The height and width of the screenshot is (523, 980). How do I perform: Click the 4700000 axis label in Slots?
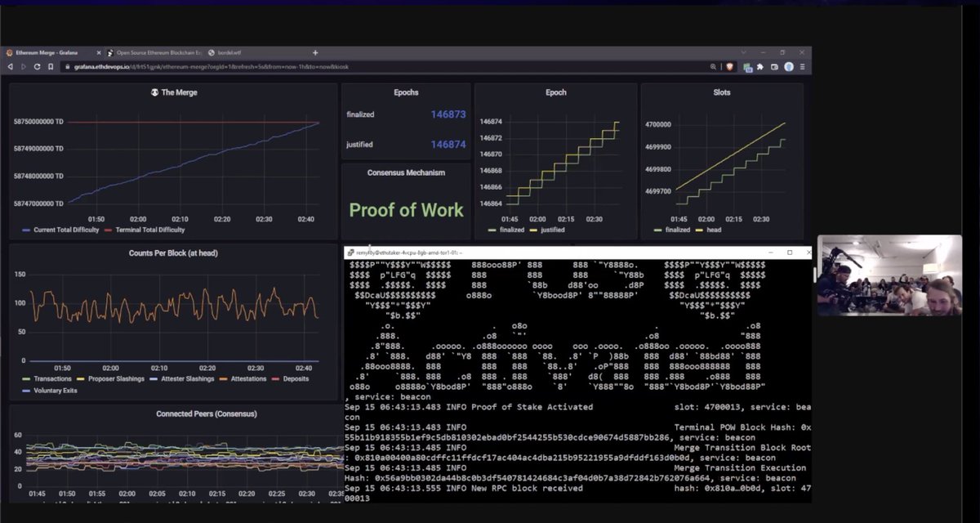pos(658,125)
